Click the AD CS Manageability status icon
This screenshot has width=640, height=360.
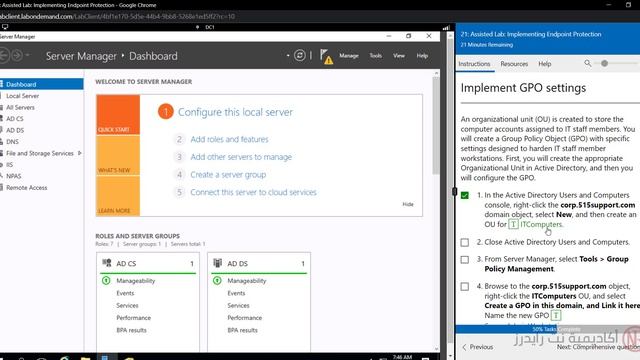pos(106,280)
